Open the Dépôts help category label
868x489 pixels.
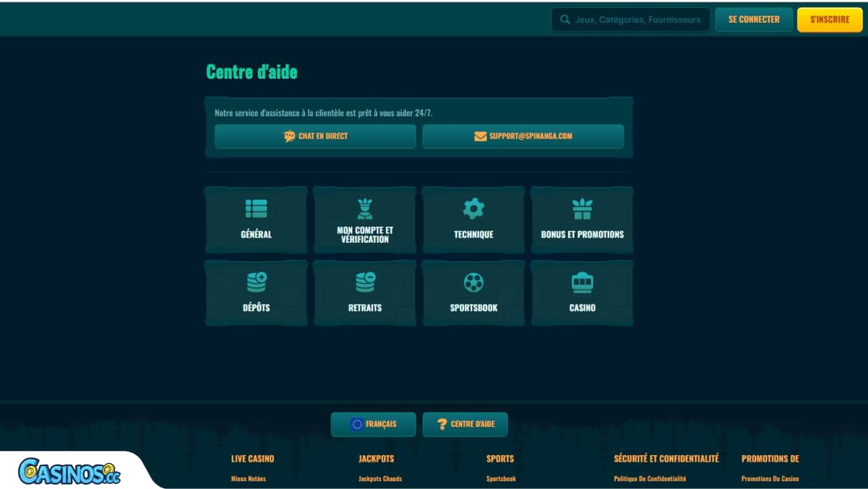256,308
